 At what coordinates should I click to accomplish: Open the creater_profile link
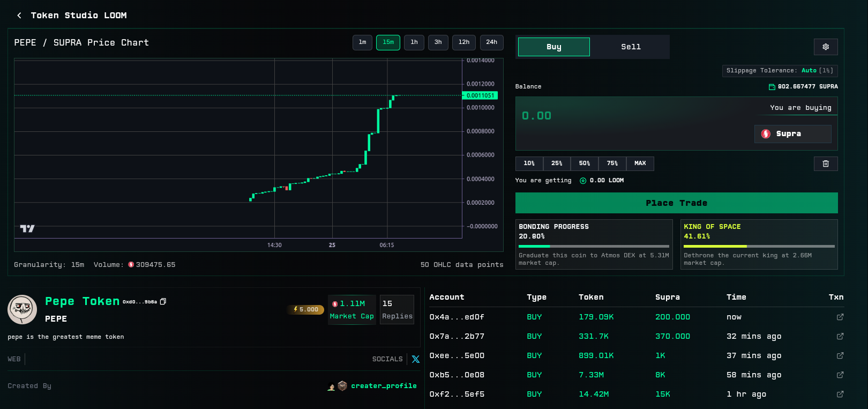coord(384,386)
